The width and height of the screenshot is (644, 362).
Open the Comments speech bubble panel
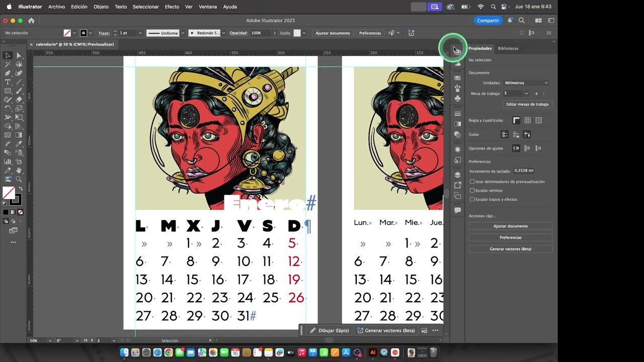point(457,211)
